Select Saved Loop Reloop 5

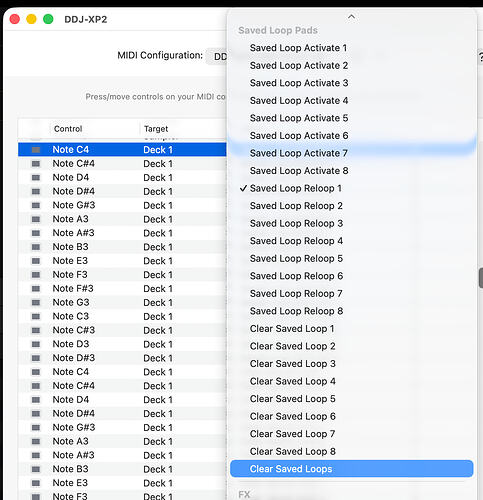pyautogui.click(x=351, y=258)
